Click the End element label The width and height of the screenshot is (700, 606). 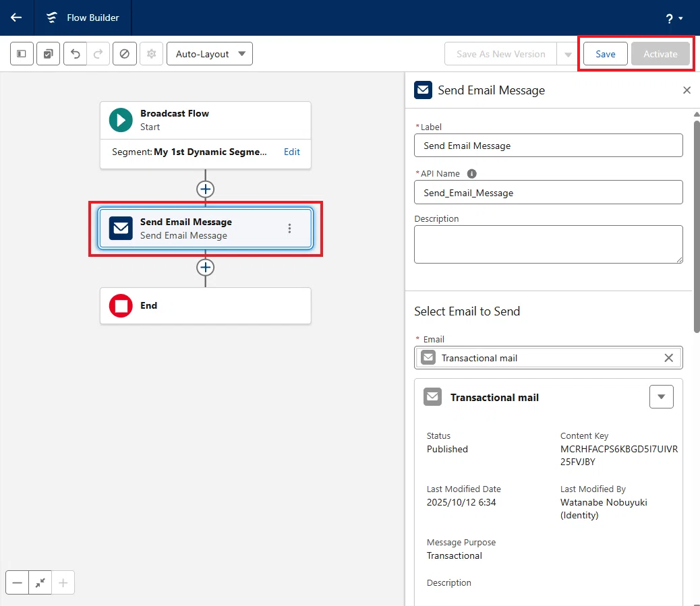click(148, 305)
